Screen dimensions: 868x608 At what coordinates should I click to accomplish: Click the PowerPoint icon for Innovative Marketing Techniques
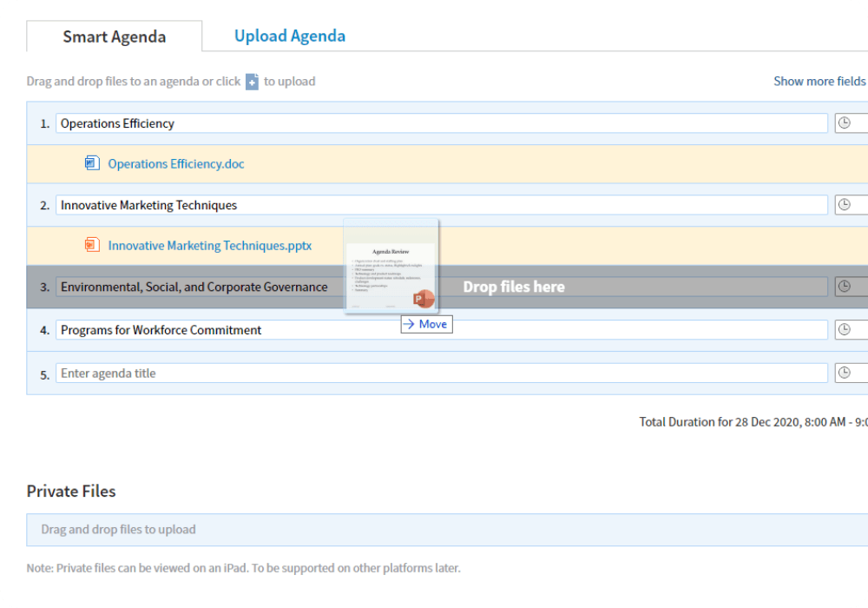pos(92,245)
